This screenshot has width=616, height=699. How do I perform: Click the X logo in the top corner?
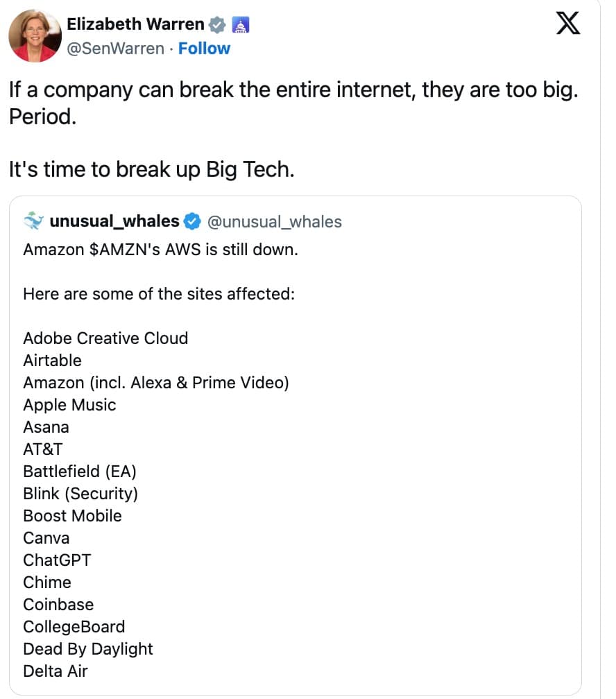point(567,23)
